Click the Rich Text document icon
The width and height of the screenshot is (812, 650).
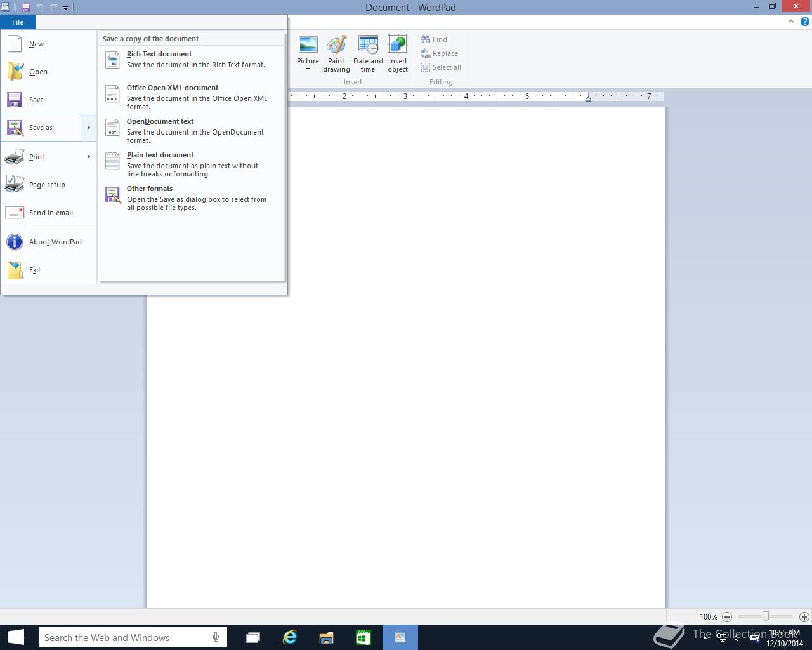(x=112, y=60)
